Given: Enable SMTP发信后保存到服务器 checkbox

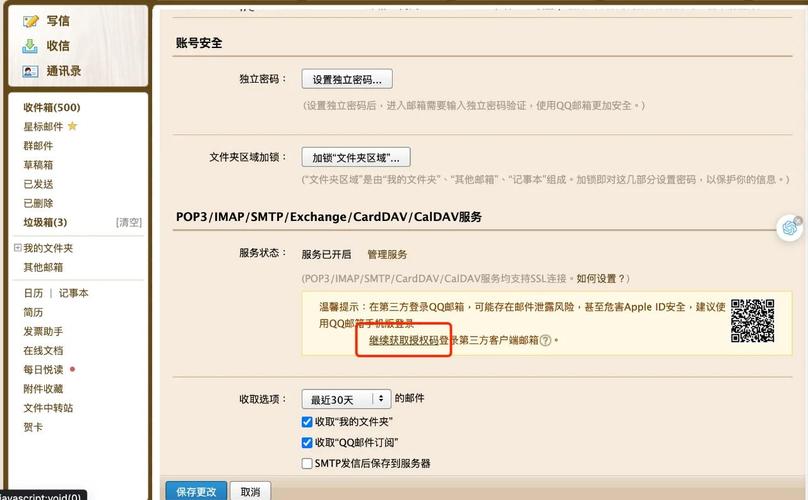Looking at the screenshot, I should [x=307, y=463].
